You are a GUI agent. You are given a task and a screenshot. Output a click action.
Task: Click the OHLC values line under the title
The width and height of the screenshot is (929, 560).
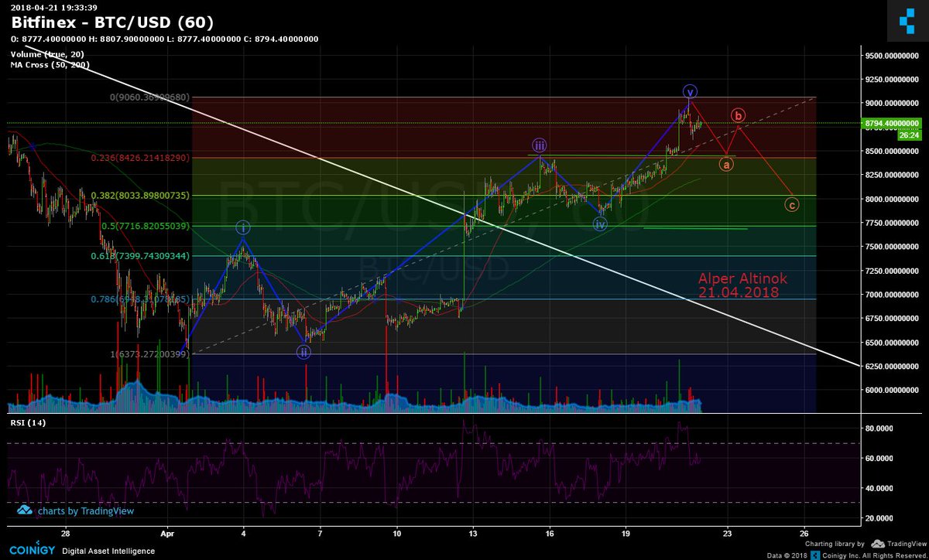164,39
